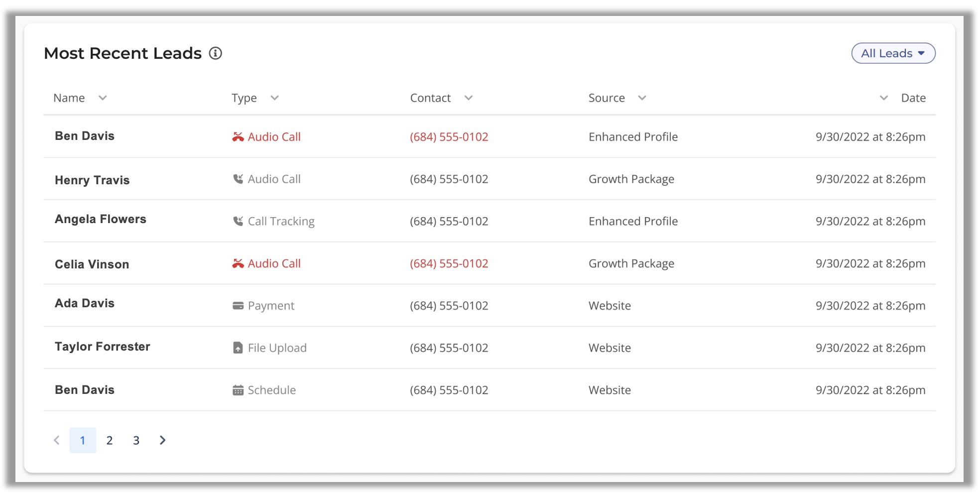Open the All Leads filter dropdown
980x494 pixels.
point(893,53)
